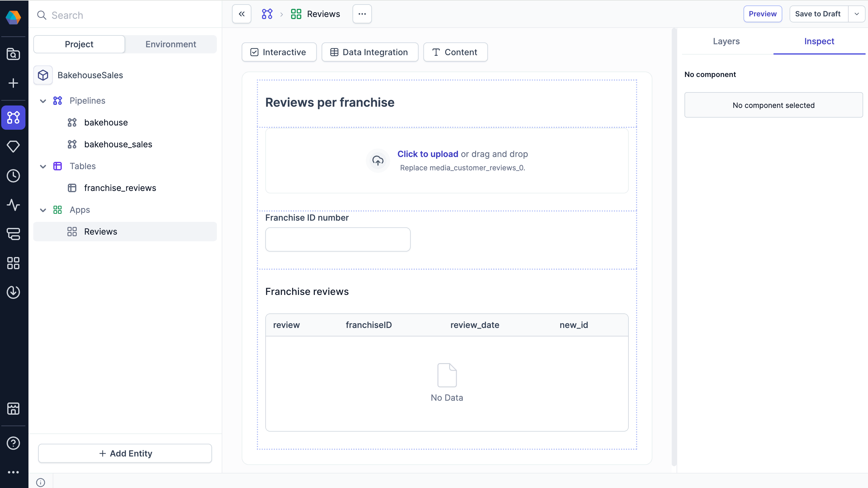The image size is (868, 488).
Task: Collapse the Tables tree section
Action: click(x=43, y=166)
